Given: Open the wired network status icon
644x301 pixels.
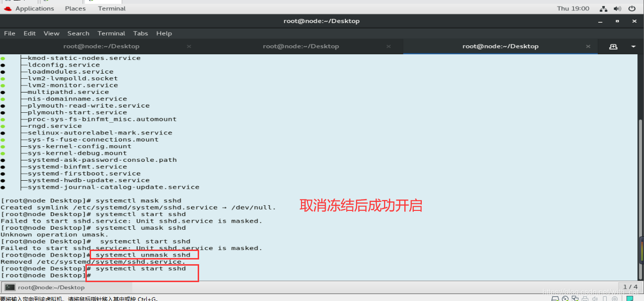Looking at the screenshot, I should (x=603, y=8).
